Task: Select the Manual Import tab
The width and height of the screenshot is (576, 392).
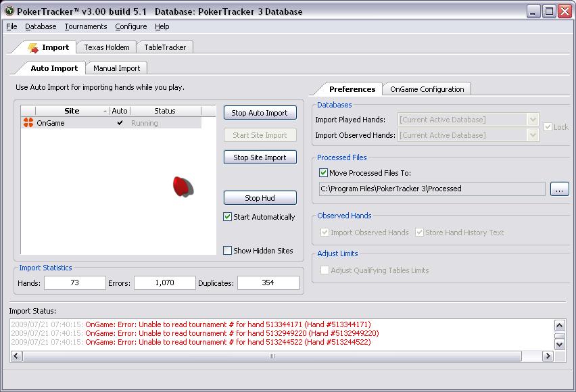Action: tap(116, 68)
